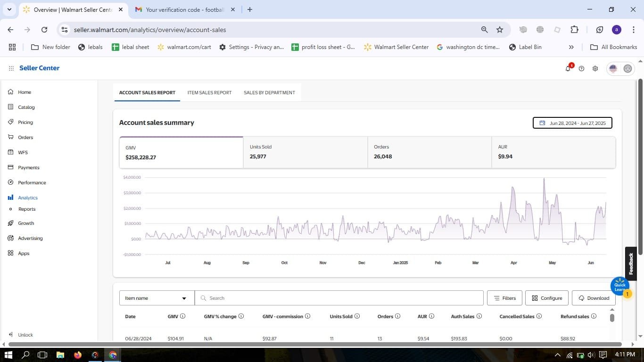644x362 pixels.
Task: Open a new browser tab
Action: pyautogui.click(x=250, y=9)
